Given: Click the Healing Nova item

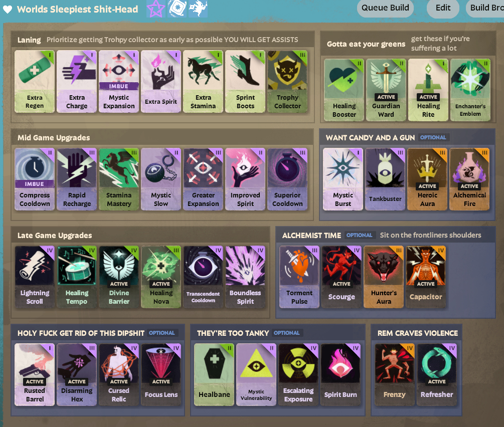Looking at the screenshot, I should [161, 277].
